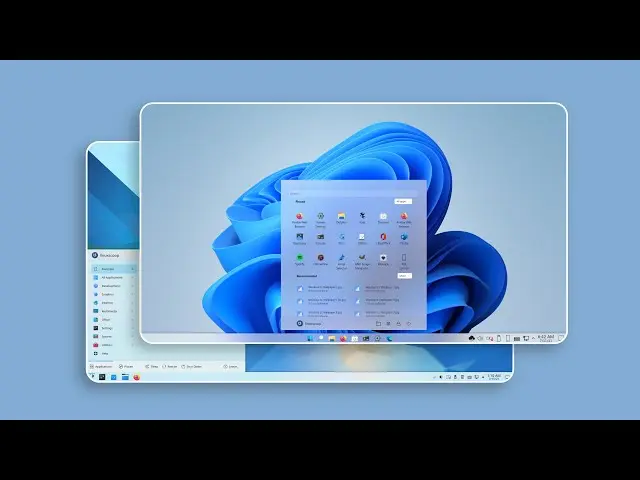Expand Multimedia category arrow in back menu
This screenshot has height=480, width=640.
click(133, 311)
